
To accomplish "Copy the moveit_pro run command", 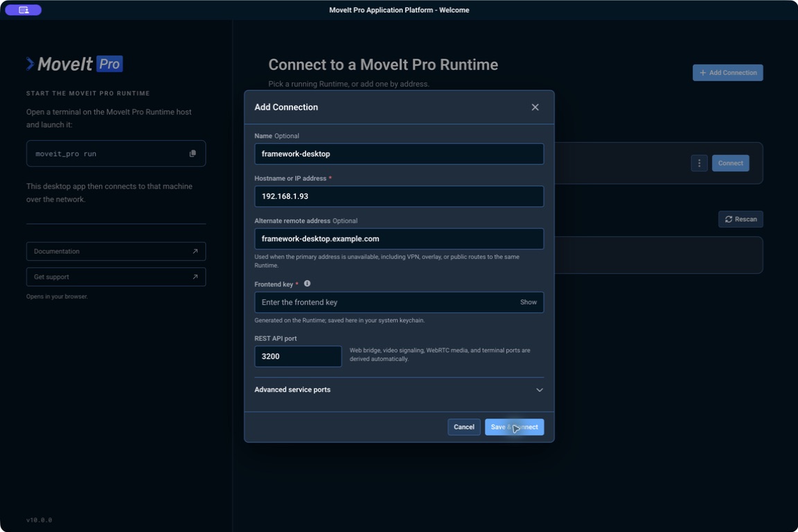I will pos(193,154).
